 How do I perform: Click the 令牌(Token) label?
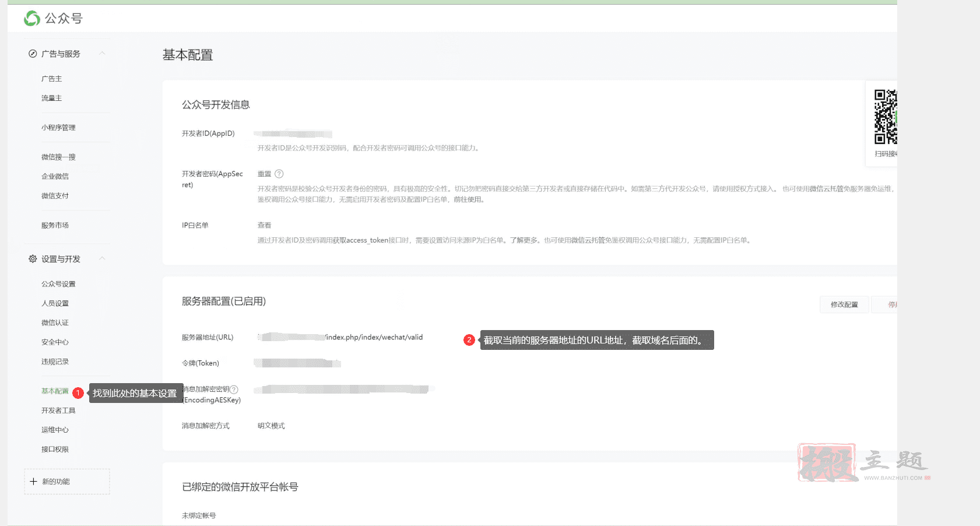click(201, 363)
